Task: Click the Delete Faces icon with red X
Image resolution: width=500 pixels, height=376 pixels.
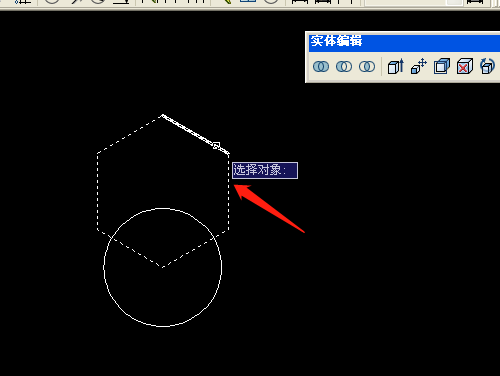Action: pos(465,66)
